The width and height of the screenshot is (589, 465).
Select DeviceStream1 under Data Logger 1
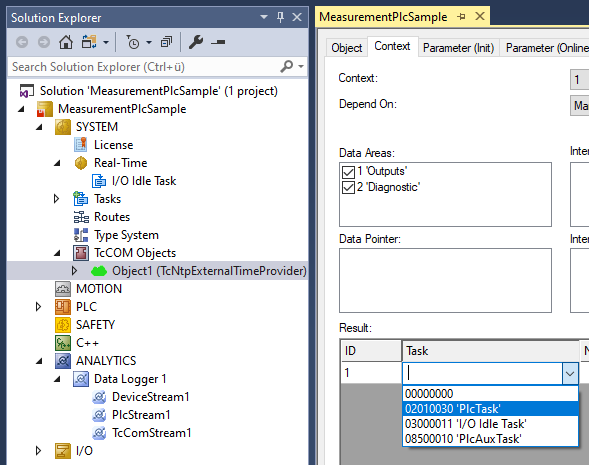(151, 397)
